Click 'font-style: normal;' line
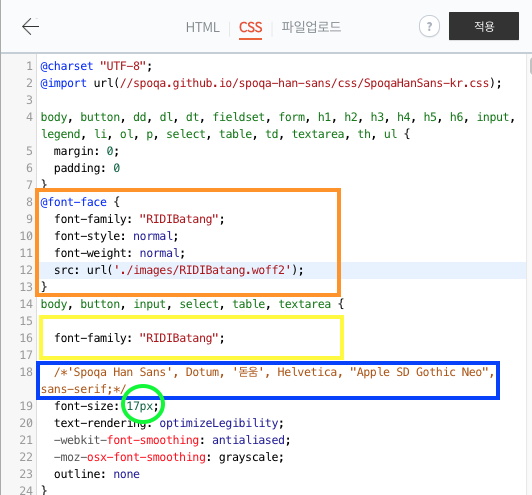This screenshot has height=495, width=532. pos(116,236)
